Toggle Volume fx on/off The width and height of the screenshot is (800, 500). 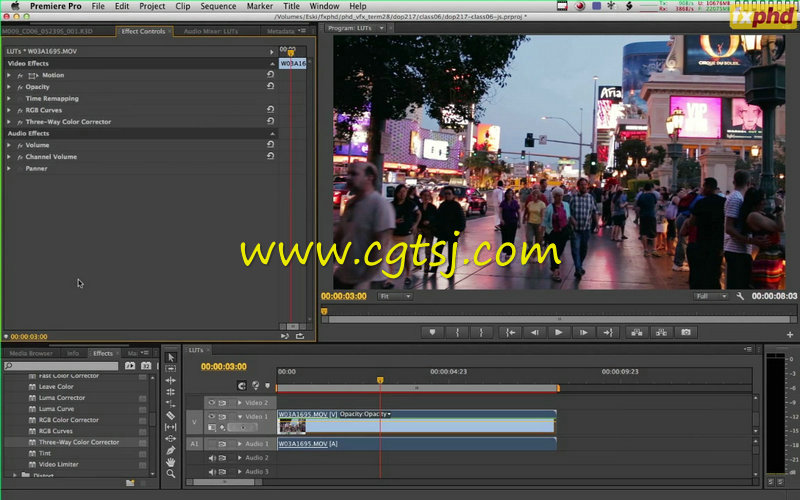pyautogui.click(x=20, y=145)
